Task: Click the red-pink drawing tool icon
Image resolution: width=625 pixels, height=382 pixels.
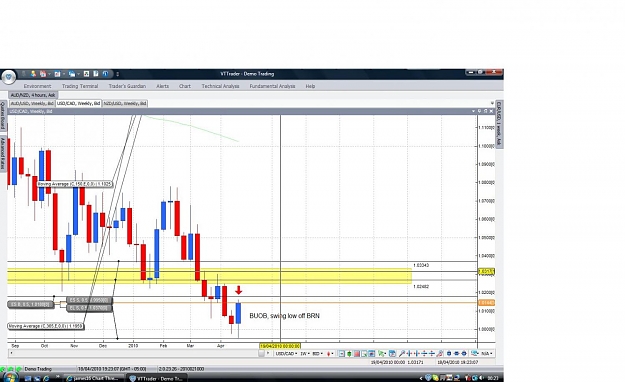Action: pyautogui.click(x=440, y=354)
